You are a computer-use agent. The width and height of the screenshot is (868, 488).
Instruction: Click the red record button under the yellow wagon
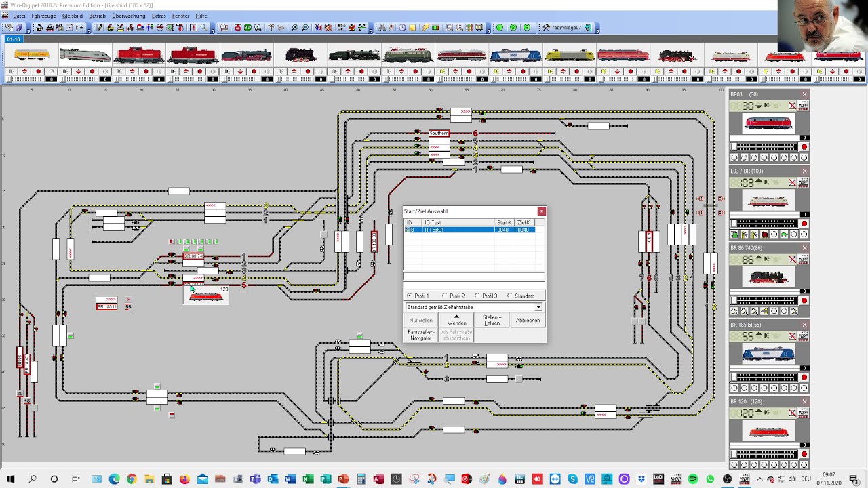click(x=38, y=71)
